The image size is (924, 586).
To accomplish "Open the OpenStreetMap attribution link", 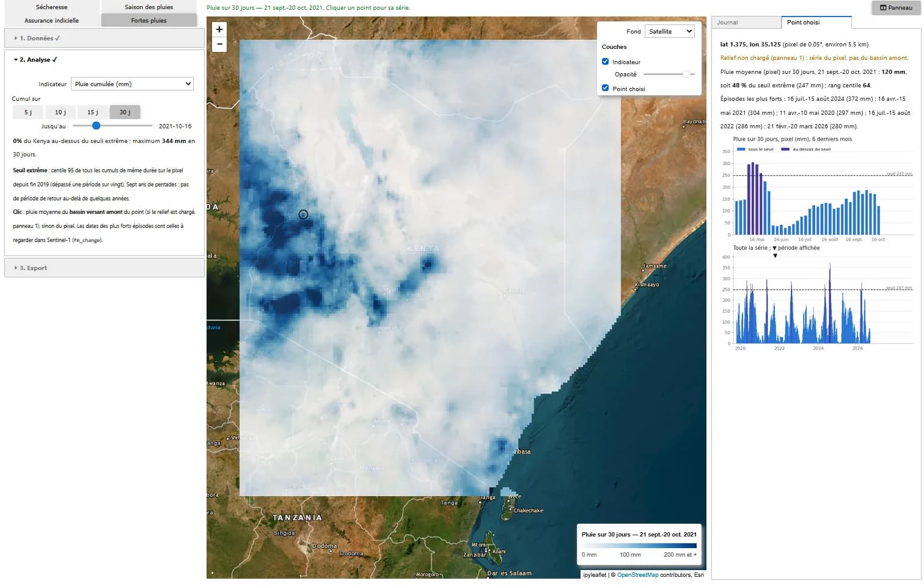I will click(637, 575).
